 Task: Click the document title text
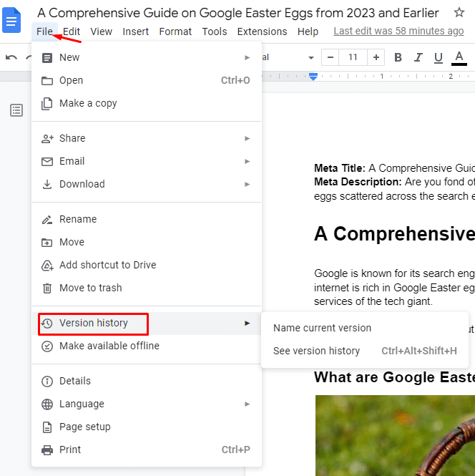click(238, 13)
